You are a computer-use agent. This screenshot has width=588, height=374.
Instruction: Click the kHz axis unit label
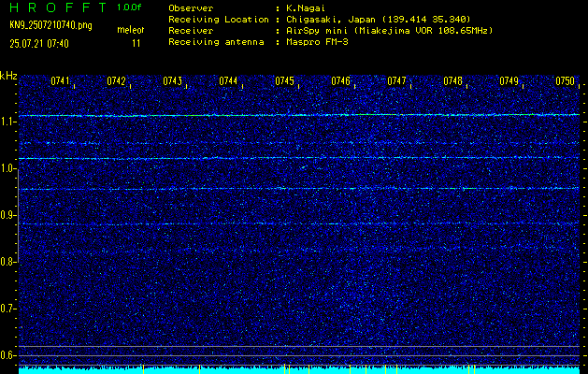pos(8,76)
